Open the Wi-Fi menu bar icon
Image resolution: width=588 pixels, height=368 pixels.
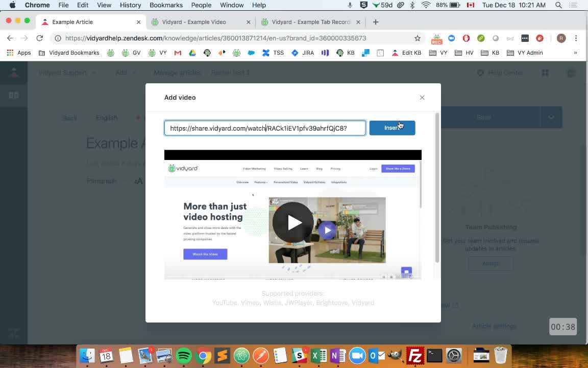(426, 5)
